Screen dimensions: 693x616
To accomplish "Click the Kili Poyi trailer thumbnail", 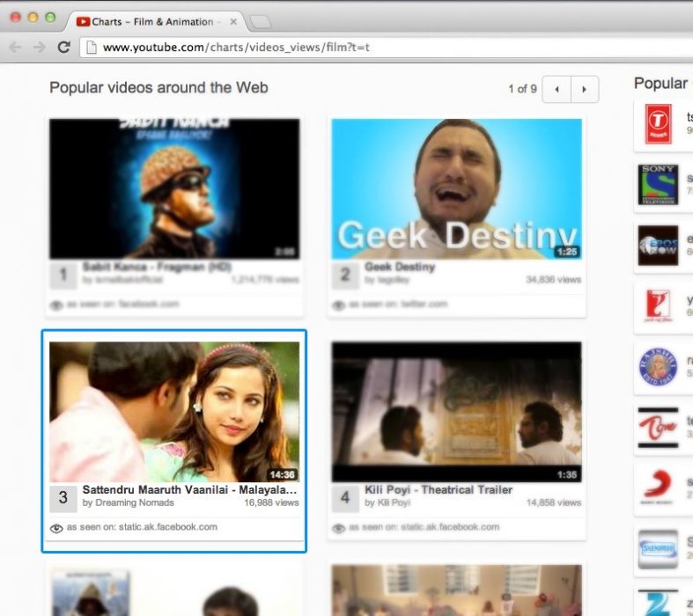I will (456, 411).
